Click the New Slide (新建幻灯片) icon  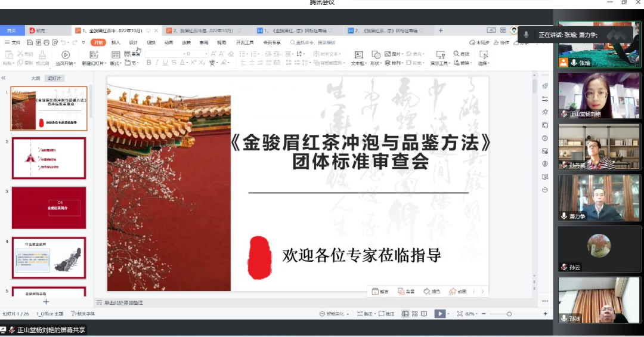(94, 55)
